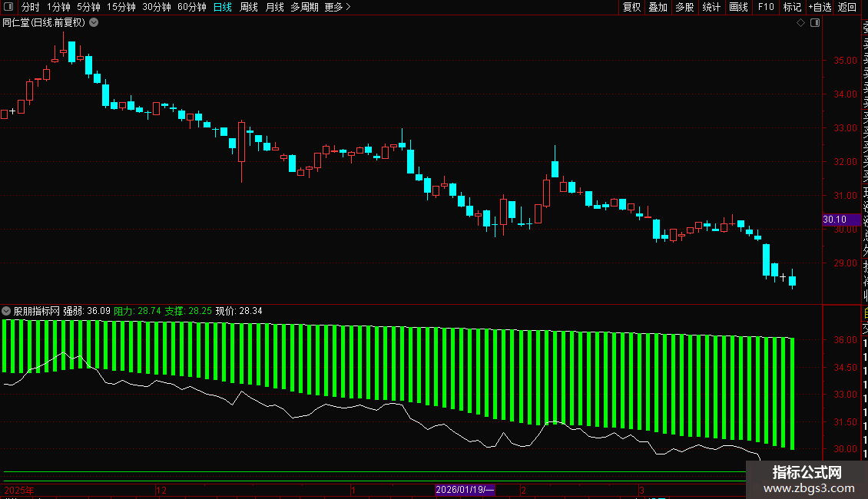The image size is (868, 499).
Task: Click the 返回 back button
Action: point(847,7)
